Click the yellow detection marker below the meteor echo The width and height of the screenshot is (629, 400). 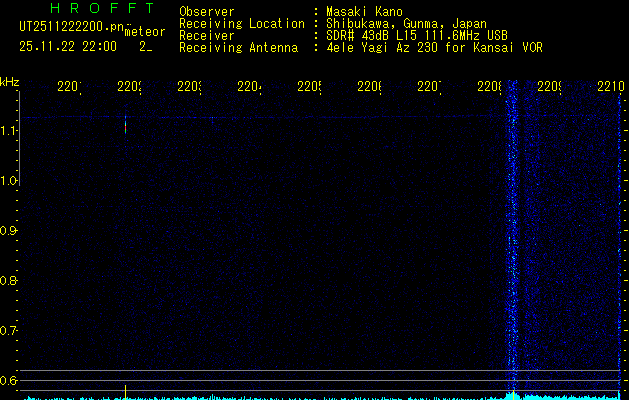[126, 392]
